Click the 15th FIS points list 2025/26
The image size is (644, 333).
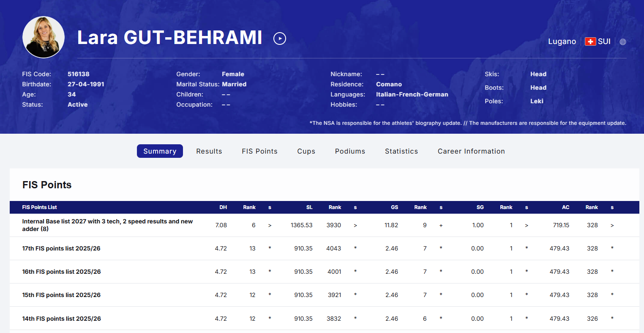coord(61,295)
